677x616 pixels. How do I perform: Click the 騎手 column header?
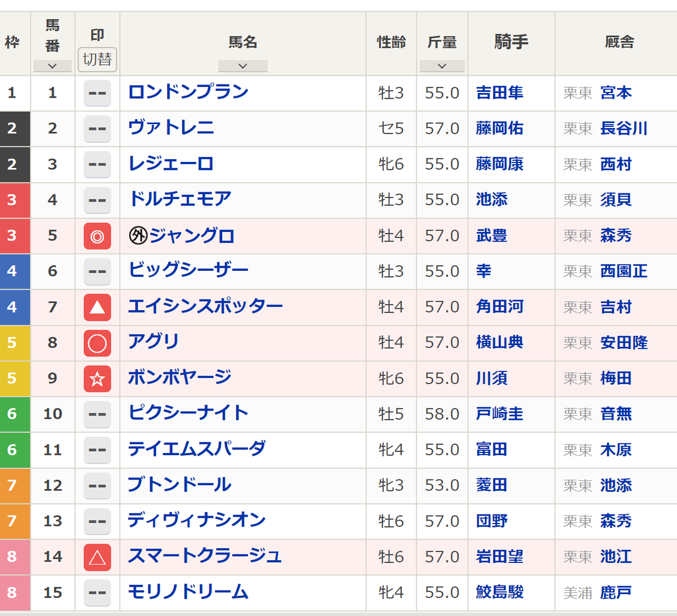tap(512, 42)
